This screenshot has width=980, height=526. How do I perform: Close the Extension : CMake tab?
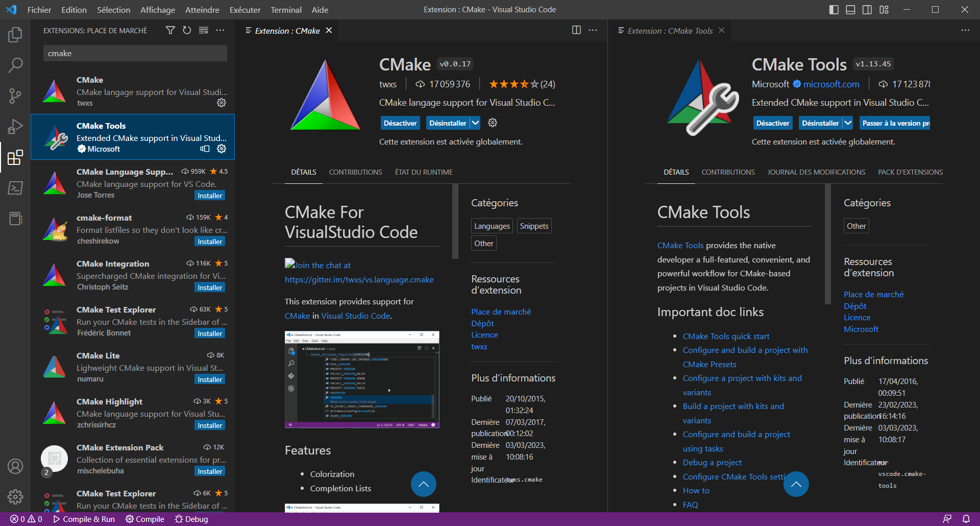329,30
